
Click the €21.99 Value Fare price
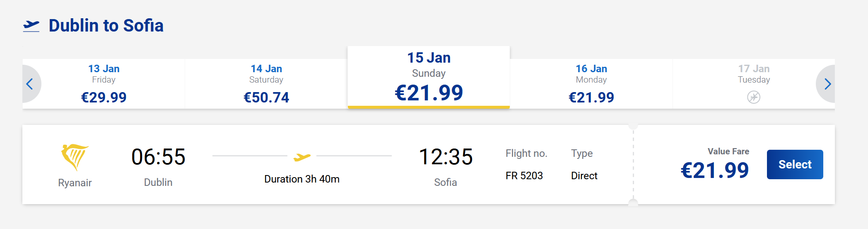(x=715, y=171)
